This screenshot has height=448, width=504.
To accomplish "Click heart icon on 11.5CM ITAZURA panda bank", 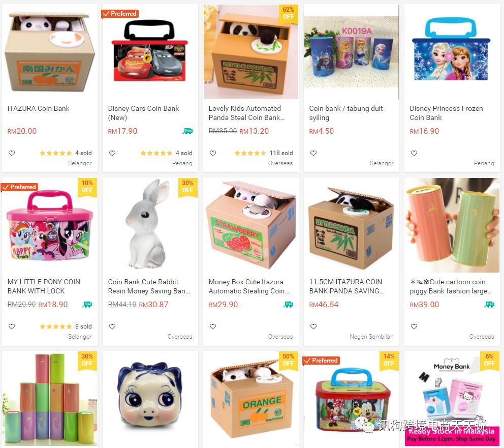I will pyautogui.click(x=313, y=326).
